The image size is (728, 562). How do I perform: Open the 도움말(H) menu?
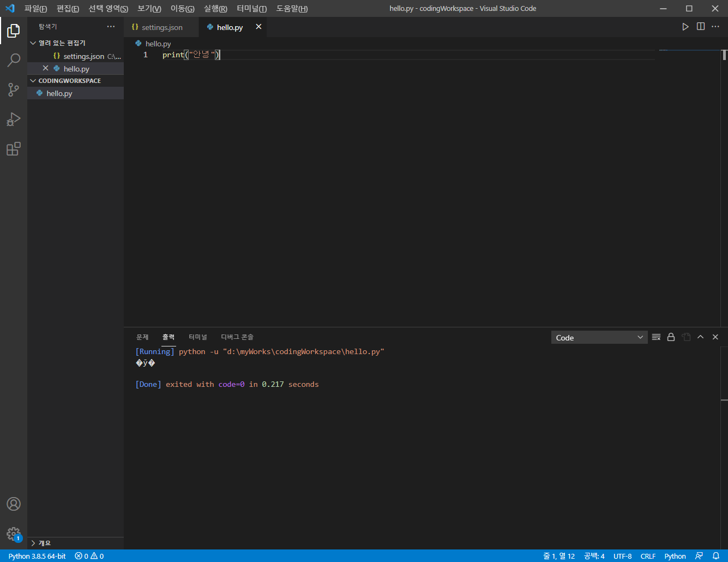point(292,8)
